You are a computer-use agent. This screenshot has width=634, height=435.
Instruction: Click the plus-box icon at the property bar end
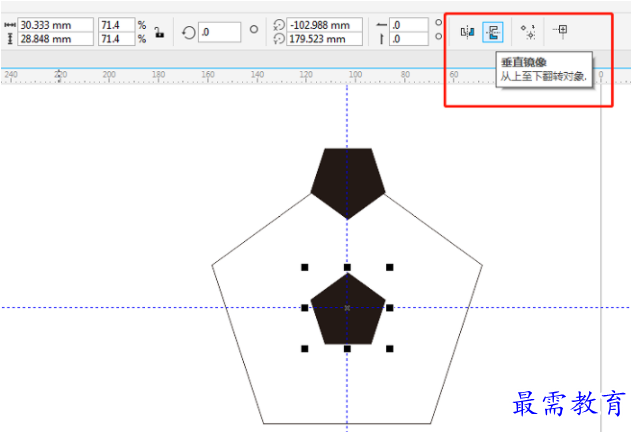[560, 31]
